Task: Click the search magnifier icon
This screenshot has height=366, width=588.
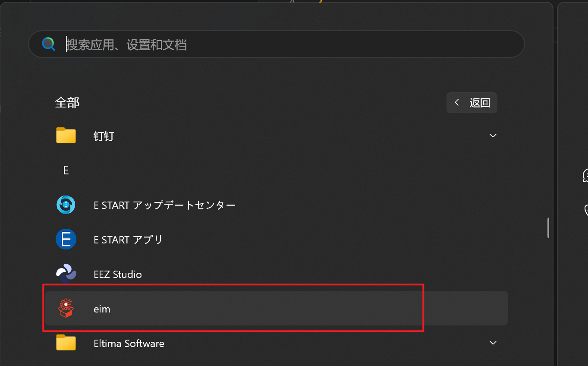Action: point(48,44)
